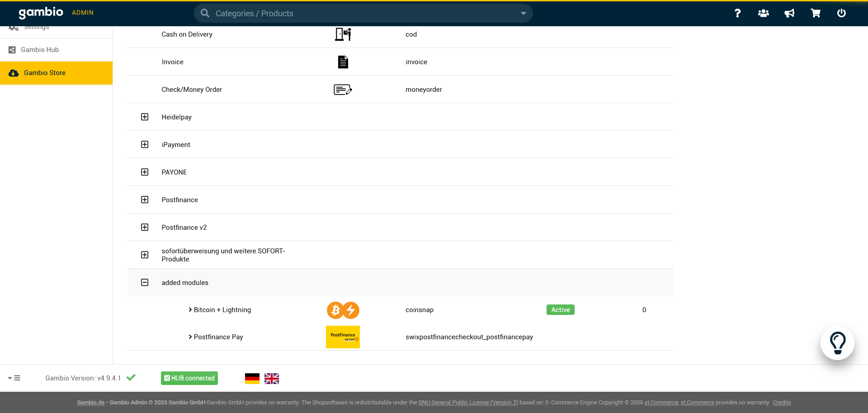Screen dimensions: 868x413
Task: Open the first xt:Commerce footer link
Action: tap(661, 403)
